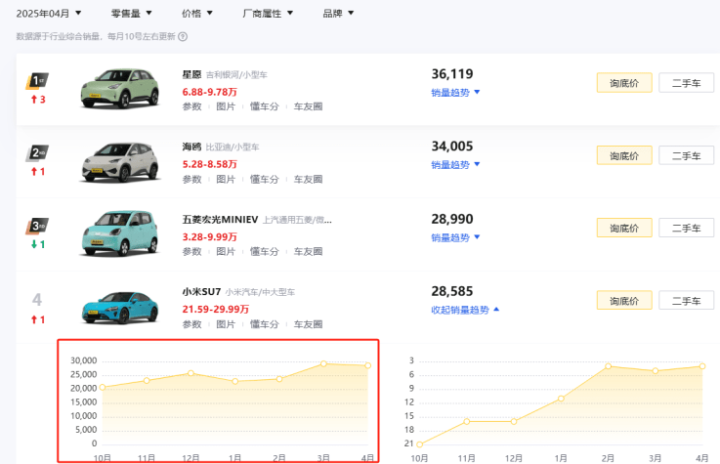Select the 1月 point on ranking chart
Screen dimensions: 720x464
(561, 398)
